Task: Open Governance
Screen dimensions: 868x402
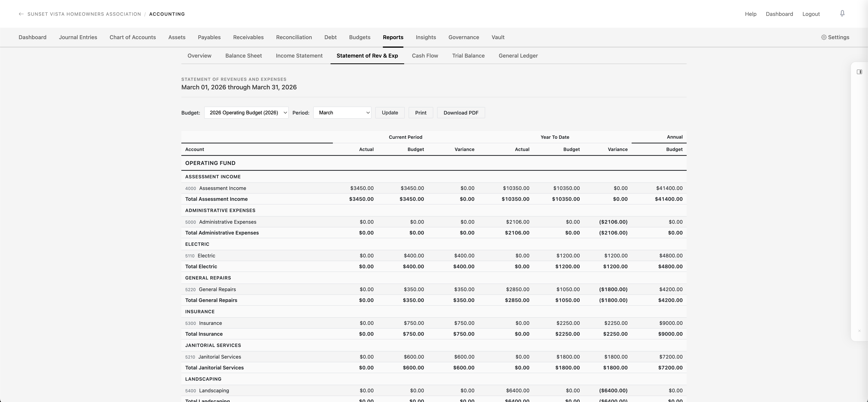Action: (463, 37)
